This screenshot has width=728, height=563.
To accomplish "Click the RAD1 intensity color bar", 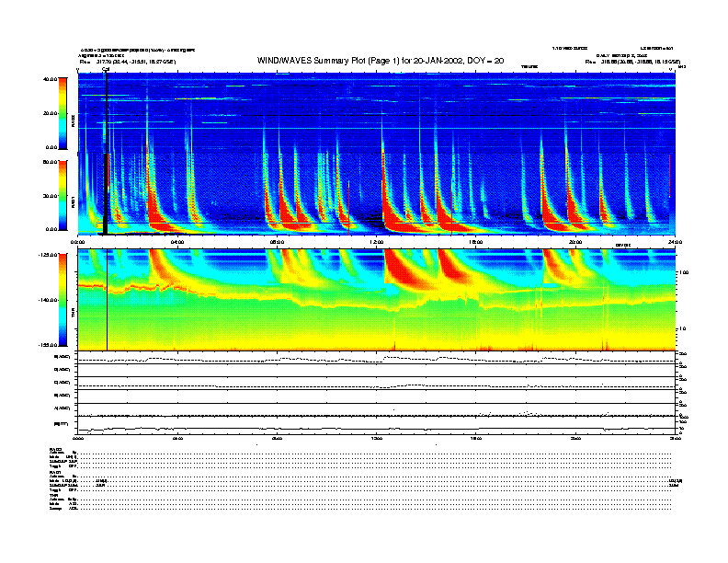I will point(63,196).
